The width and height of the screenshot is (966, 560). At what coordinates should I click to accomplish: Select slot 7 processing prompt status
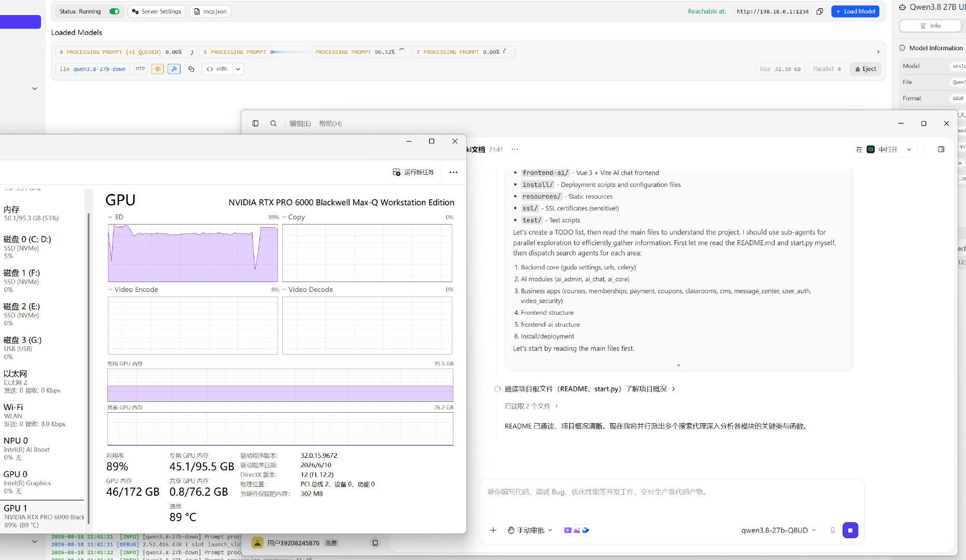click(464, 52)
